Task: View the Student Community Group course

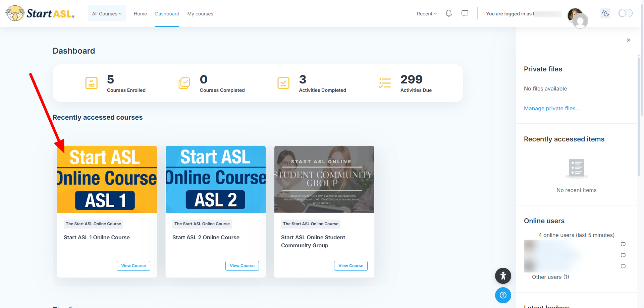Action: [x=351, y=266]
